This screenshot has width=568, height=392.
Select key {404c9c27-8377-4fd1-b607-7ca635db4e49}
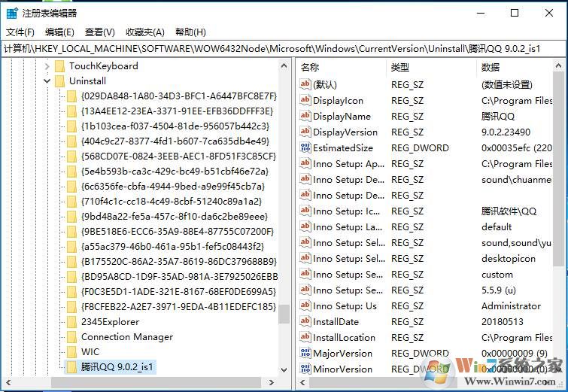coord(175,141)
